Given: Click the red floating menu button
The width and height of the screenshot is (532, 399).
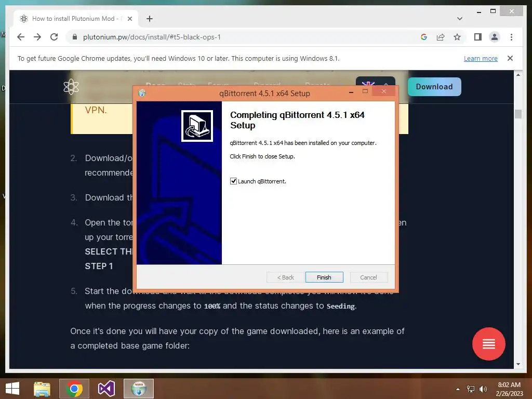Looking at the screenshot, I should (x=488, y=344).
